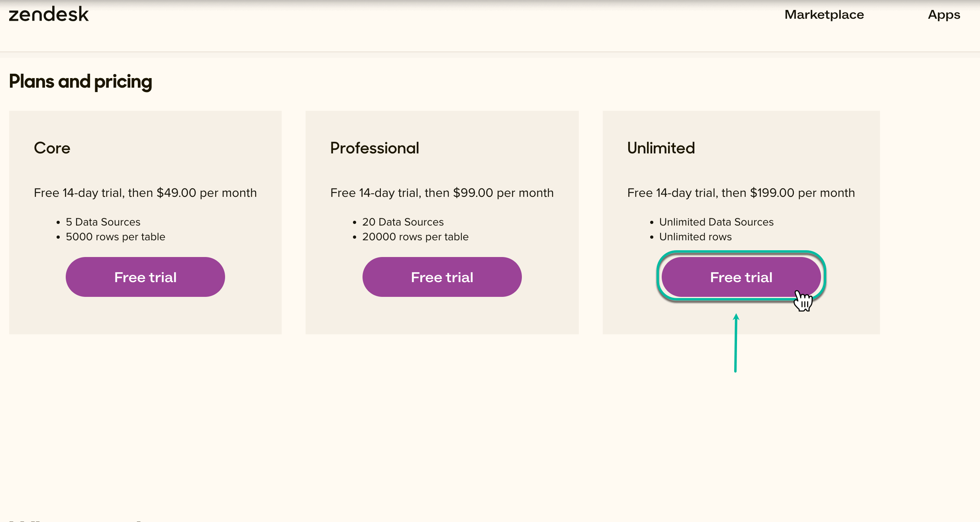
Task: Open Apps from the top navigation
Action: (x=944, y=15)
